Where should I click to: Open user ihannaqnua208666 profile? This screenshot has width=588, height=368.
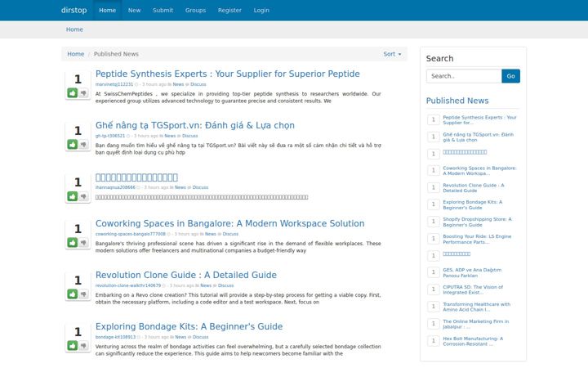(115, 187)
